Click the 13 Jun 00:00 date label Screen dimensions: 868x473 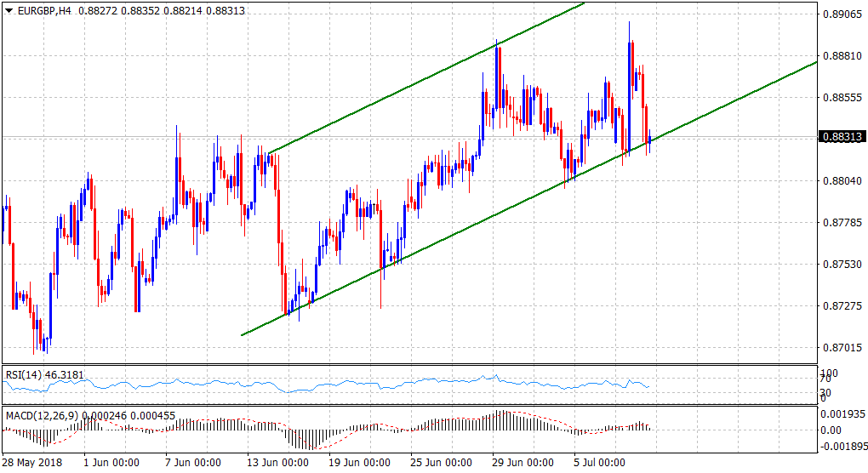tap(278, 463)
